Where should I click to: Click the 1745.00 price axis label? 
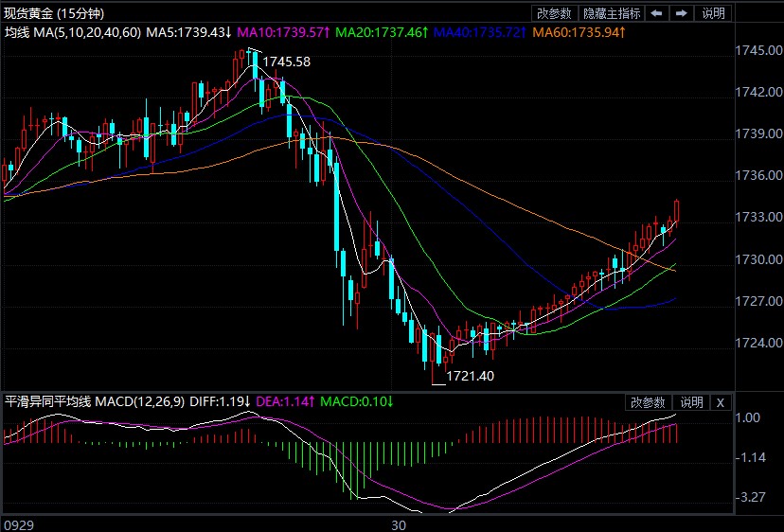[758, 50]
